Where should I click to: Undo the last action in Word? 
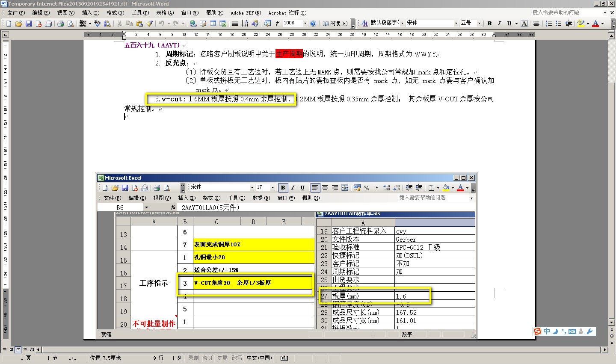point(162,24)
